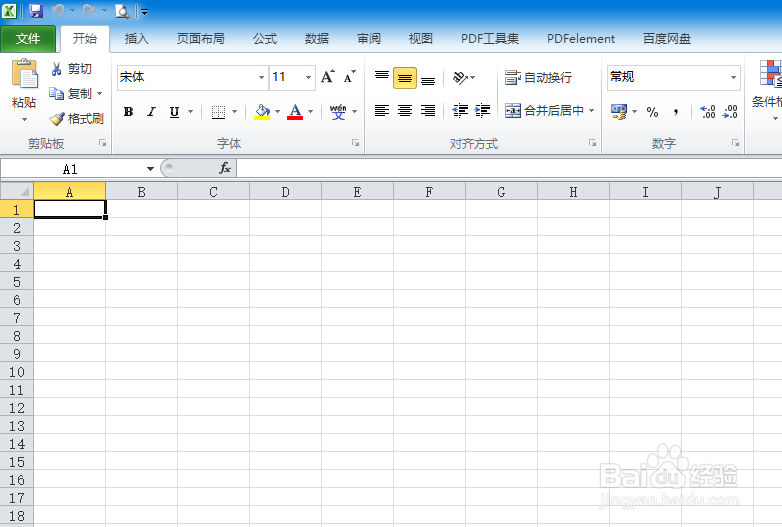The image size is (782, 527).
Task: Click inside the formula bar
Action: coord(509,168)
